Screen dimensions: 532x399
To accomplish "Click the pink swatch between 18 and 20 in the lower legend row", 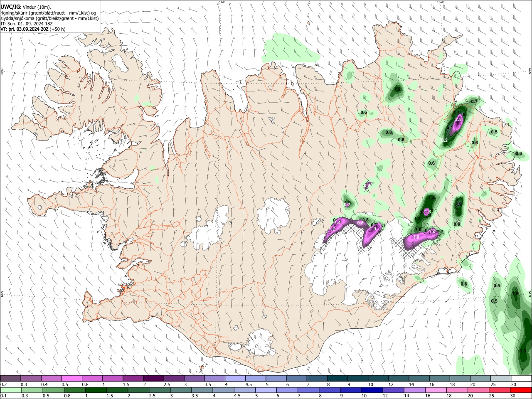I will [x=457, y=390].
